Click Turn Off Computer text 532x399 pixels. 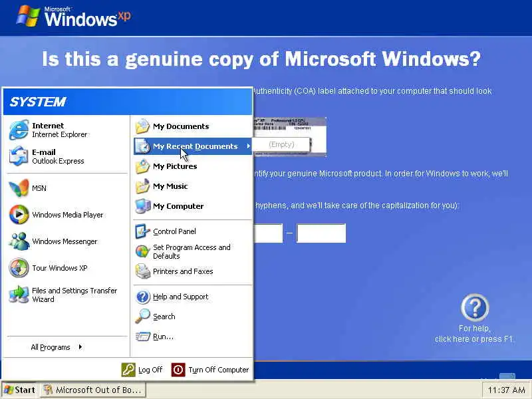pos(219,370)
